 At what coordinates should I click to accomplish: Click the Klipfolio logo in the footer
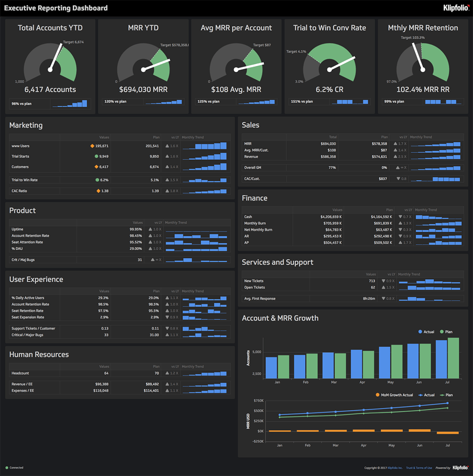461,468
